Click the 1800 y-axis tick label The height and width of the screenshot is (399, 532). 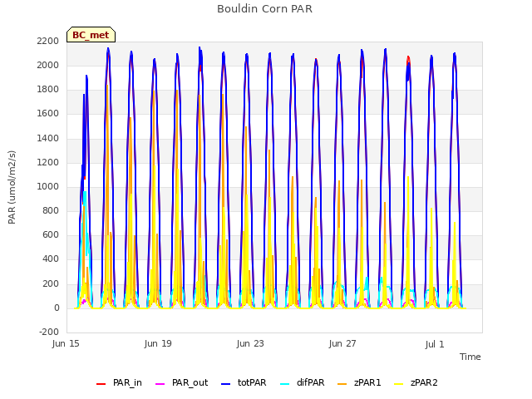coord(48,90)
